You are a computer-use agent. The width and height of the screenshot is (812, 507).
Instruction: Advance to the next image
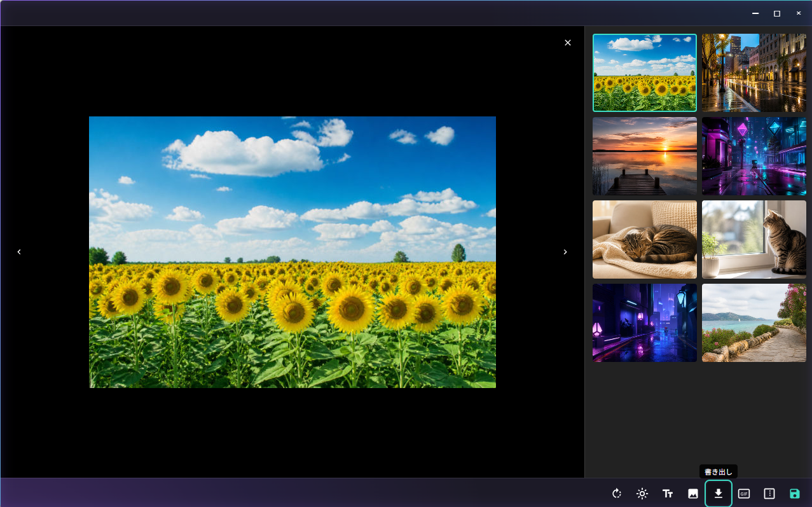click(x=565, y=252)
